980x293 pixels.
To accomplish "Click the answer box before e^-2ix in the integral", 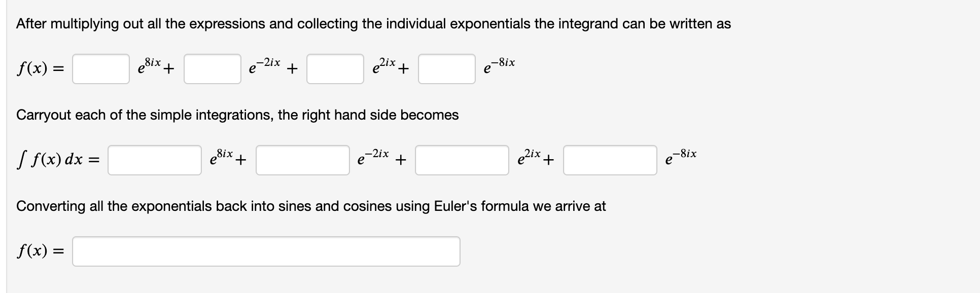I will [x=302, y=161].
